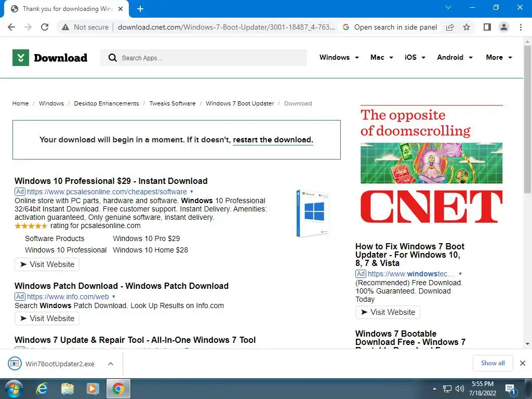Open Windows 10 Professional sitelink
The image size is (532, 399).
(x=66, y=250)
